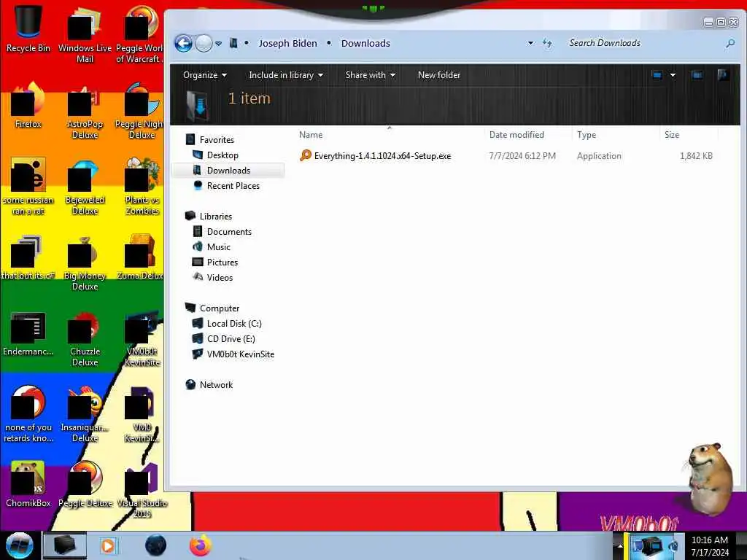Select the Chuzzle Deluxe desktop icon
Viewport: 747px width, 560px height.
85,339
